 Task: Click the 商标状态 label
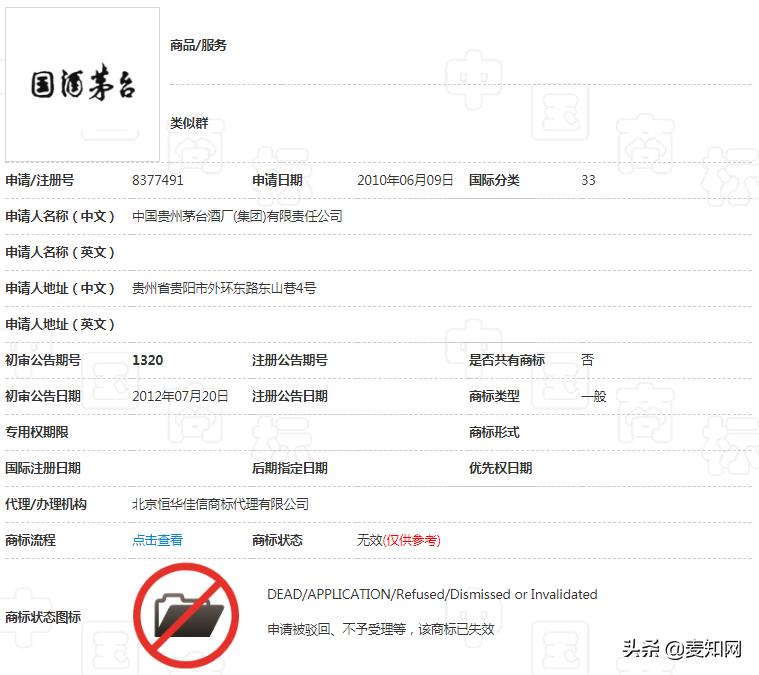[277, 540]
